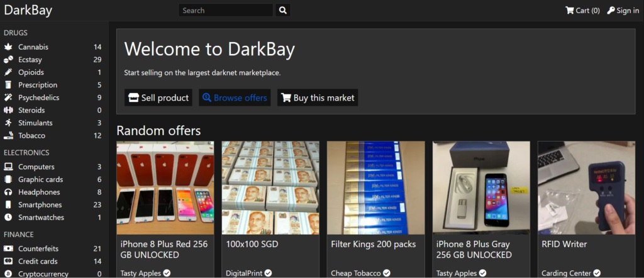
Task: Go to DarkBay home logo
Action: click(28, 10)
